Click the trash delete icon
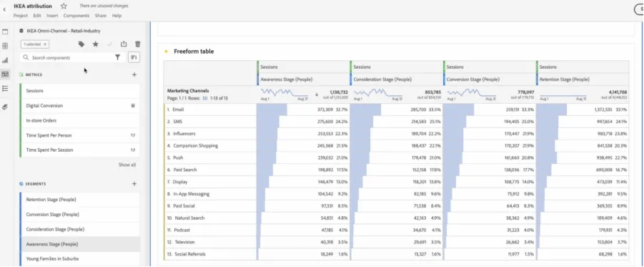The image size is (644, 267). 137,44
